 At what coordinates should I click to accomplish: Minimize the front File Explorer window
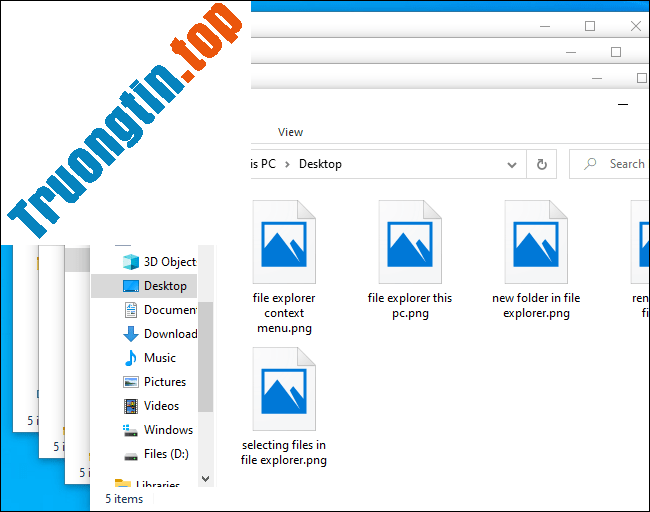click(x=623, y=104)
